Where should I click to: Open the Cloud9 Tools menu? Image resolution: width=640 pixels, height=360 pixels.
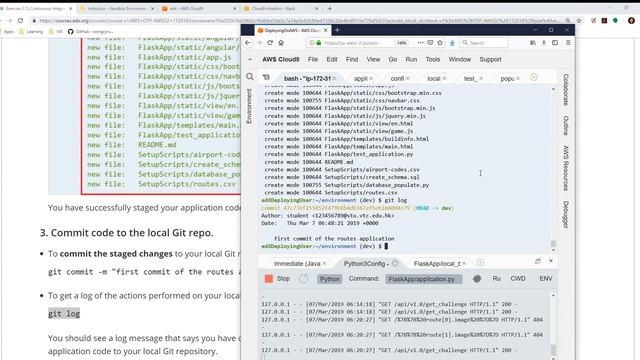[433, 59]
